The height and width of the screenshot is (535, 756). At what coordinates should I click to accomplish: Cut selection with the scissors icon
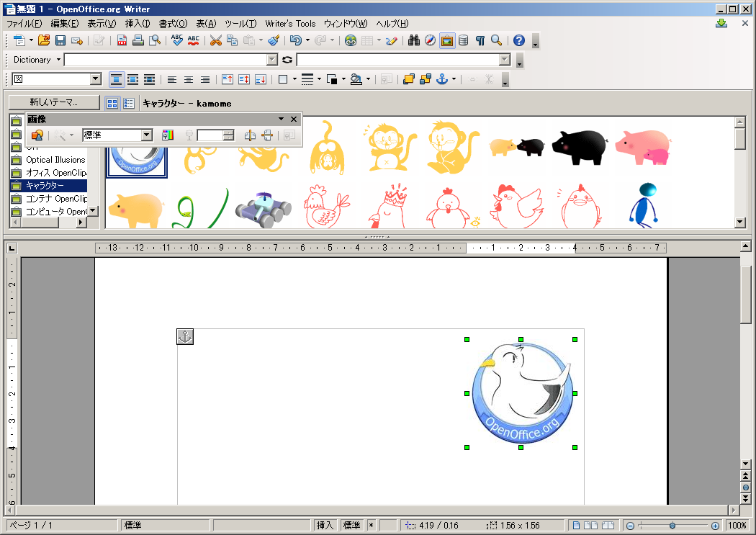[215, 40]
